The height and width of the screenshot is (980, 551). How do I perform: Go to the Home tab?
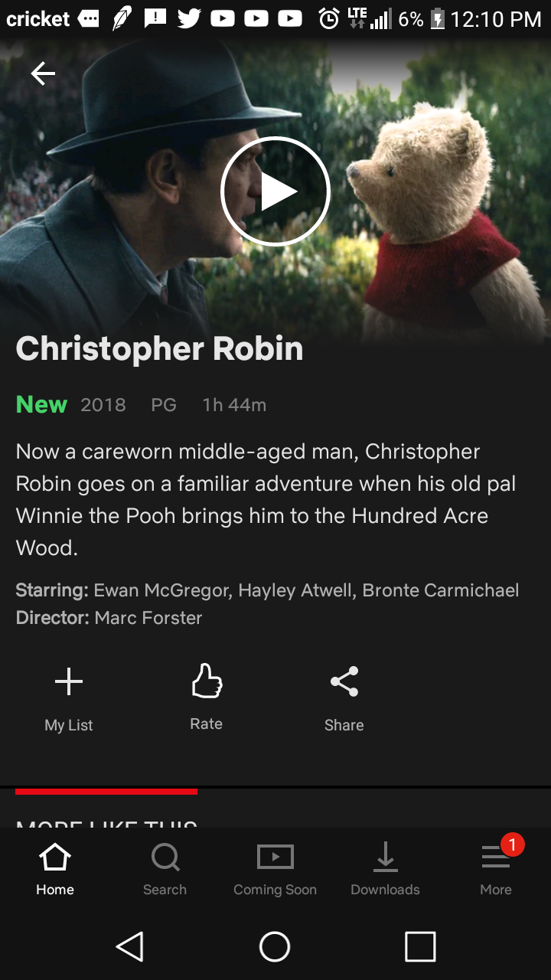click(55, 870)
